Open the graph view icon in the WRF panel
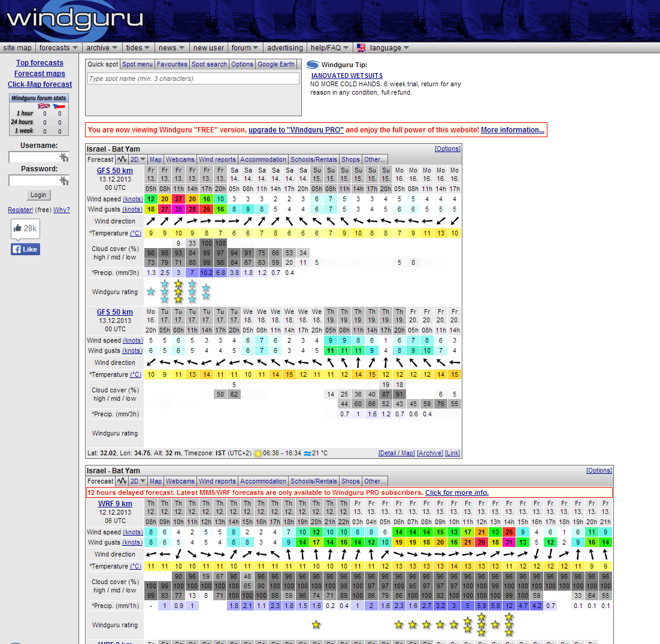The height and width of the screenshot is (644, 660). [x=122, y=481]
